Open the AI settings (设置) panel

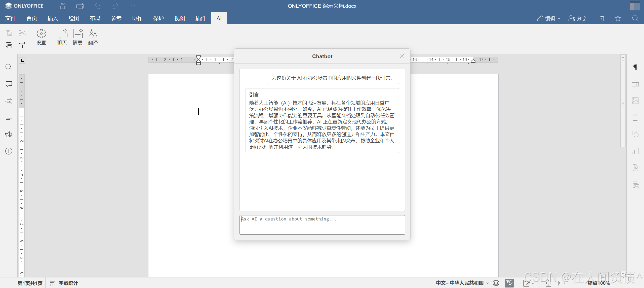pos(41,37)
